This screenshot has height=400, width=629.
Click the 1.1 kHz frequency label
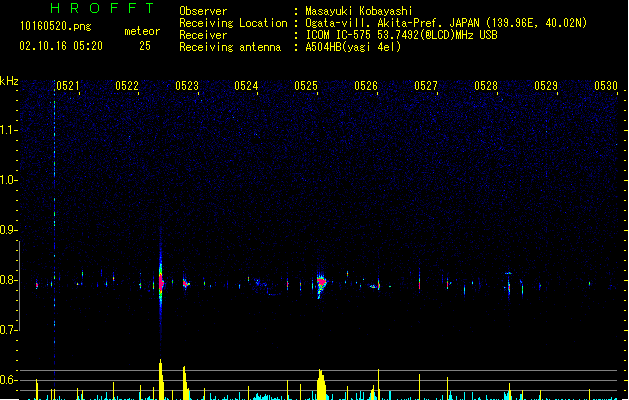click(x=8, y=130)
